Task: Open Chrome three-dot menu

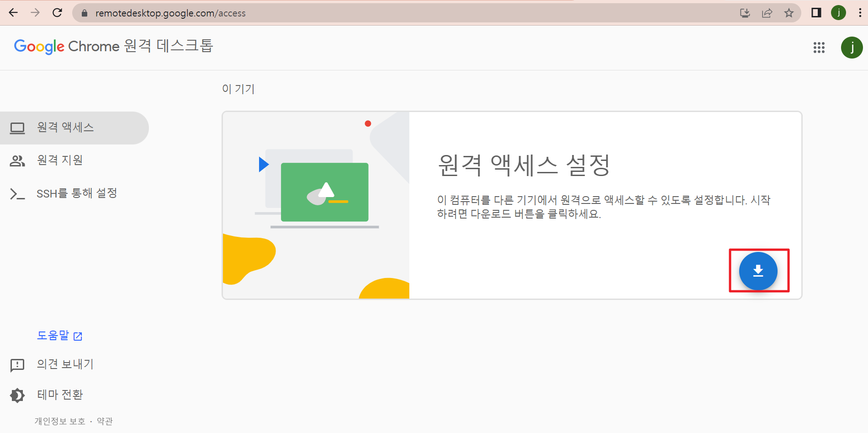Action: coord(860,13)
